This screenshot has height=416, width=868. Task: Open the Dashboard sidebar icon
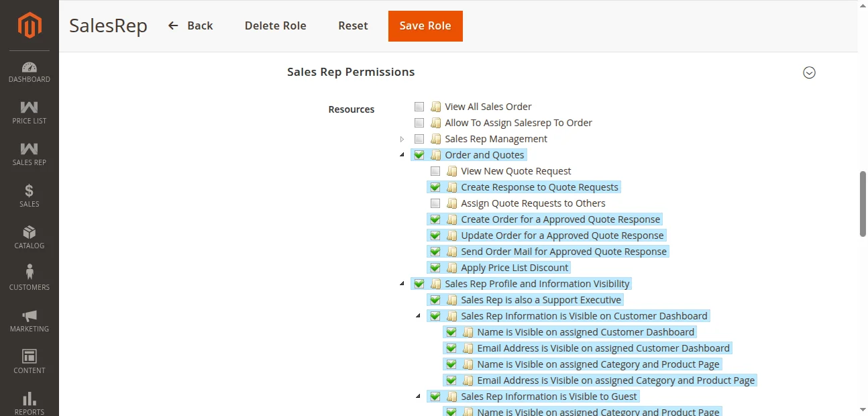(x=30, y=67)
